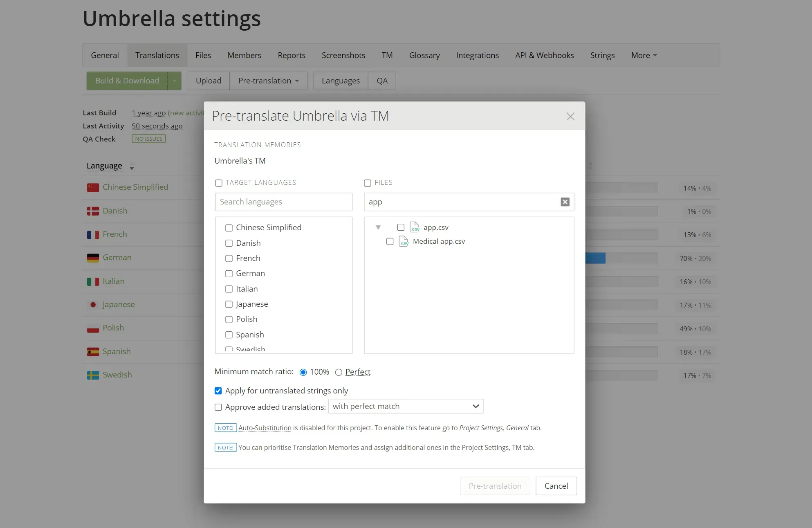Enable Approve added translations checkbox
Screen dimensions: 812x528
pyautogui.click(x=218, y=407)
